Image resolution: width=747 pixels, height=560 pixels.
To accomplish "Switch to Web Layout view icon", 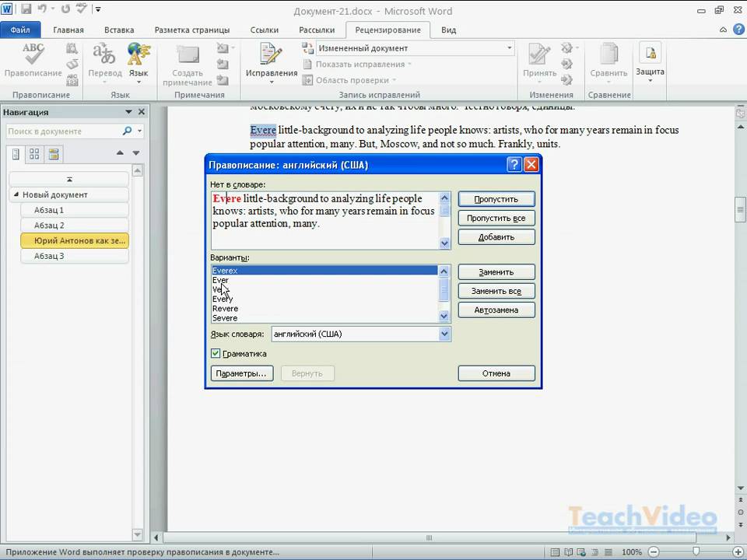I will coord(582,552).
